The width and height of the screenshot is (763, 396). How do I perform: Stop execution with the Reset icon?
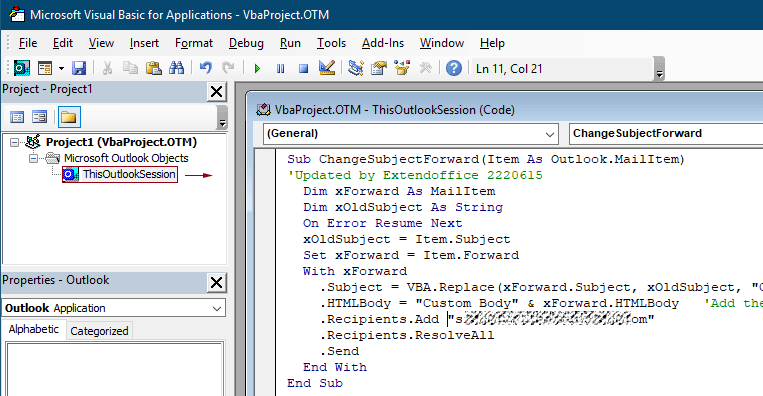303,69
